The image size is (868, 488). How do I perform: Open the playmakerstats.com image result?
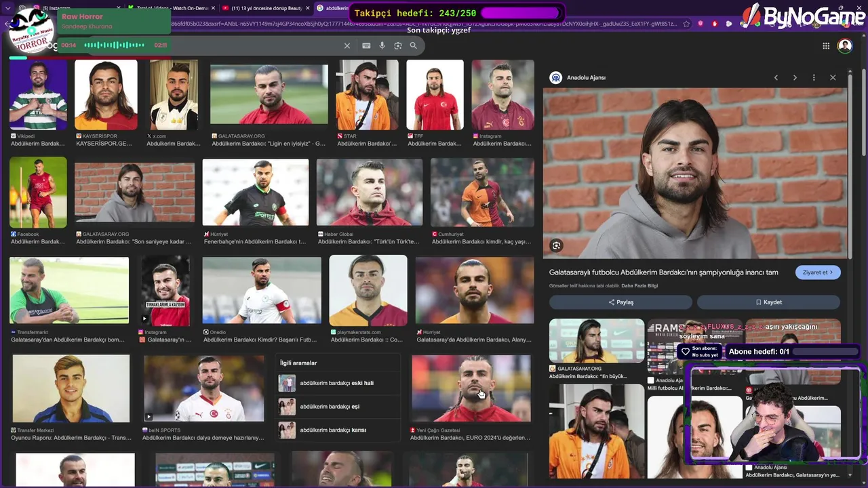click(368, 291)
